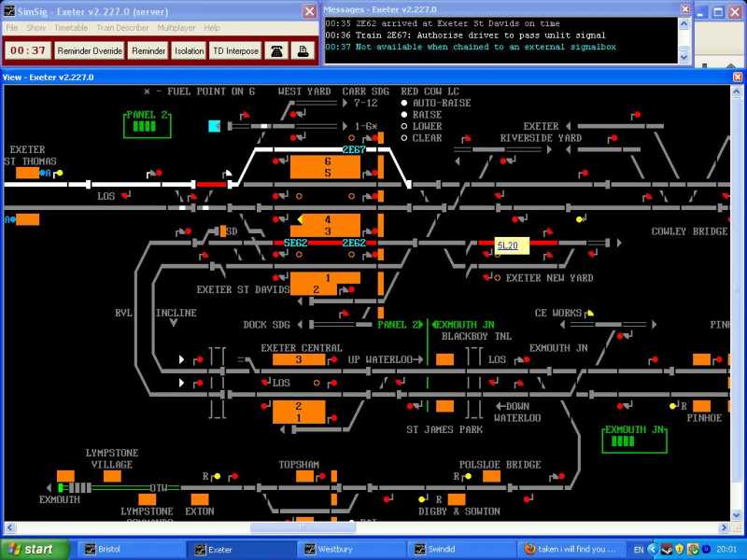Click the green Exmouth terminus indicator
The height and width of the screenshot is (560, 747).
(x=61, y=487)
